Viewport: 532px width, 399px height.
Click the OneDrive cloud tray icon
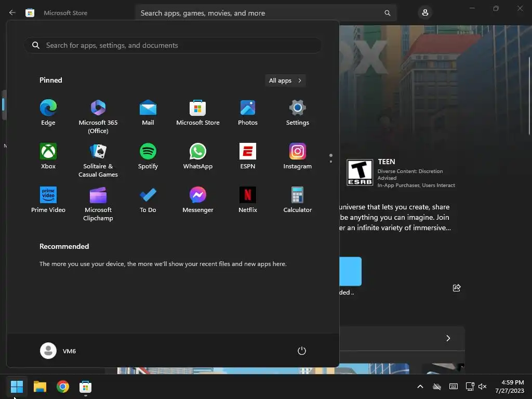[x=436, y=387]
